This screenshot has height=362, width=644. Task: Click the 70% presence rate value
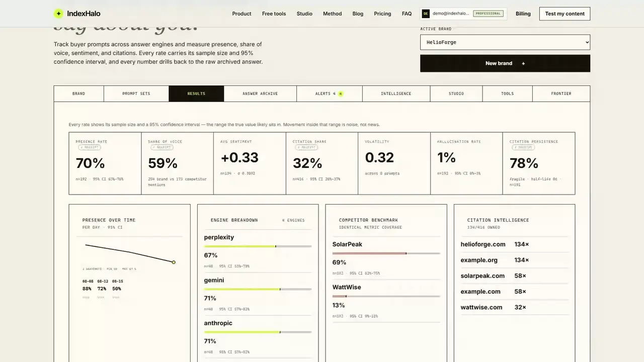click(90, 163)
